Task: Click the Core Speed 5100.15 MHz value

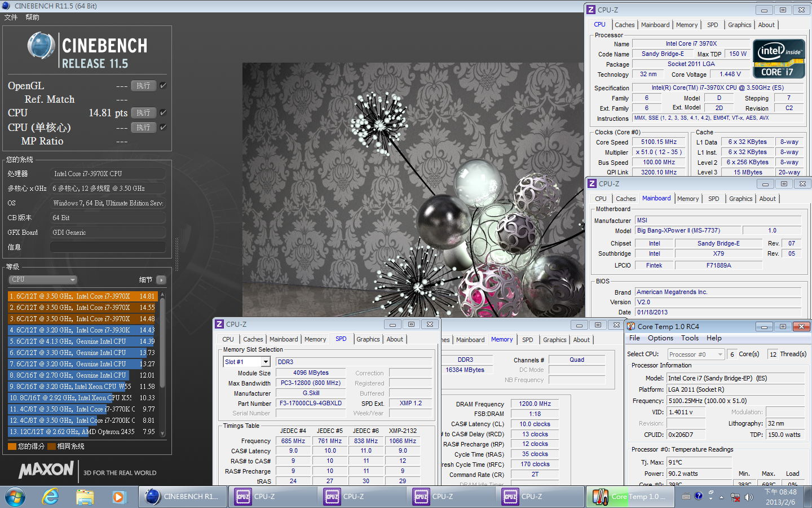Action: tap(659, 142)
